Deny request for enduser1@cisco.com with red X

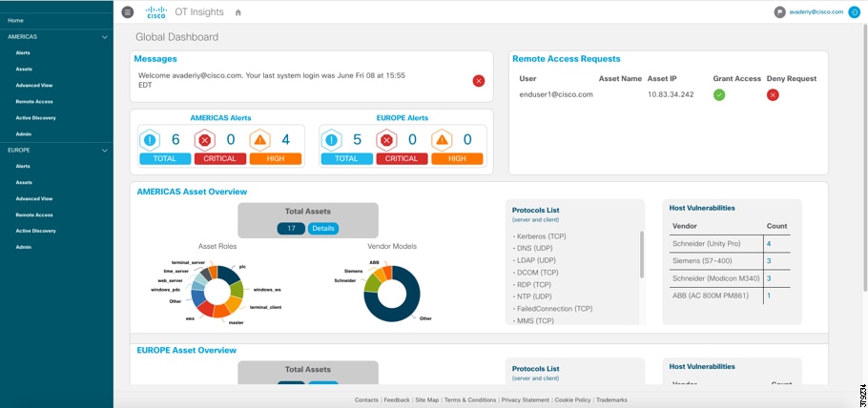coord(773,94)
